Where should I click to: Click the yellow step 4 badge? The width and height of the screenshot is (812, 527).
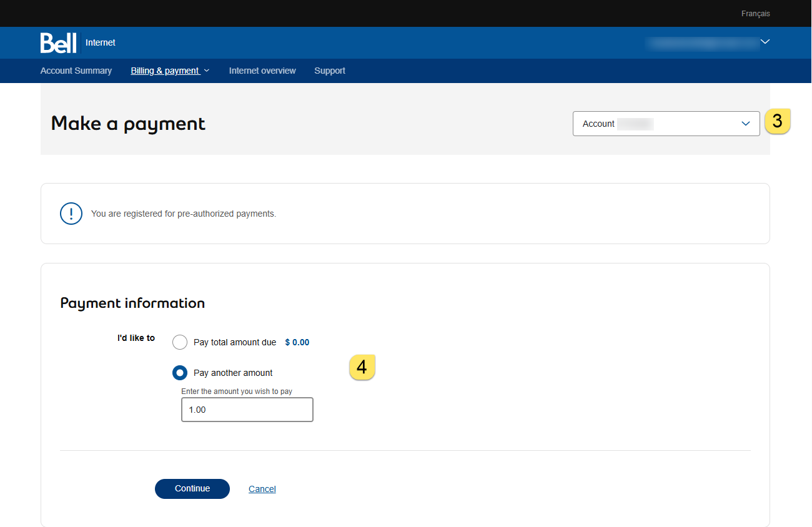(x=362, y=367)
